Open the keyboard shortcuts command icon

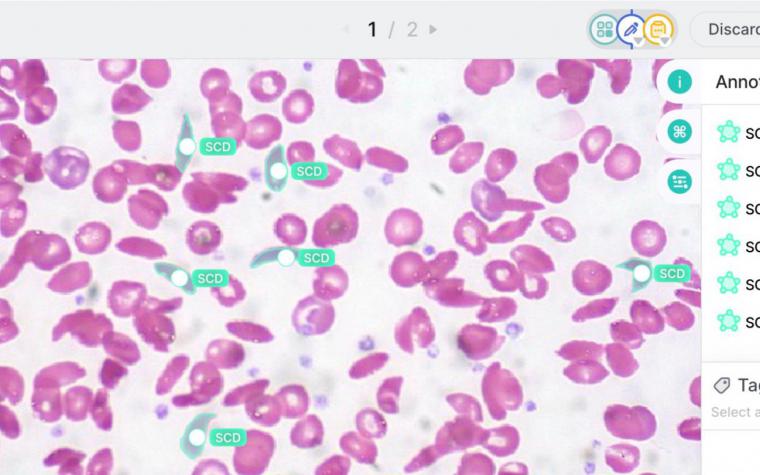(679, 131)
